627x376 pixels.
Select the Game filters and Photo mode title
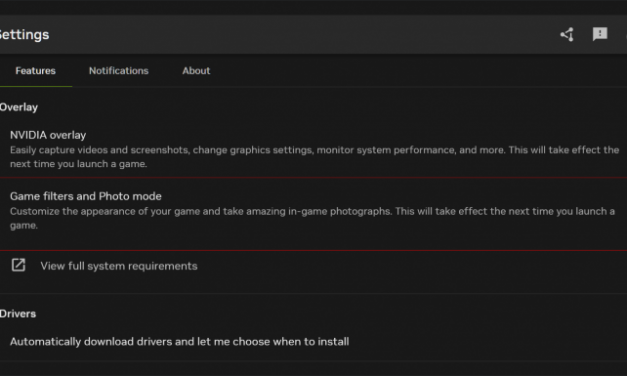[86, 196]
